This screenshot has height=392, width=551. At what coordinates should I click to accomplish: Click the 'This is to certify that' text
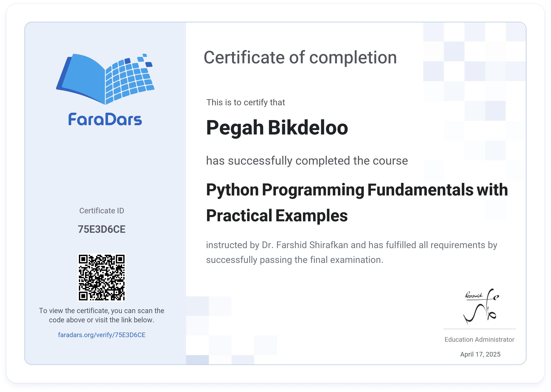(x=246, y=103)
